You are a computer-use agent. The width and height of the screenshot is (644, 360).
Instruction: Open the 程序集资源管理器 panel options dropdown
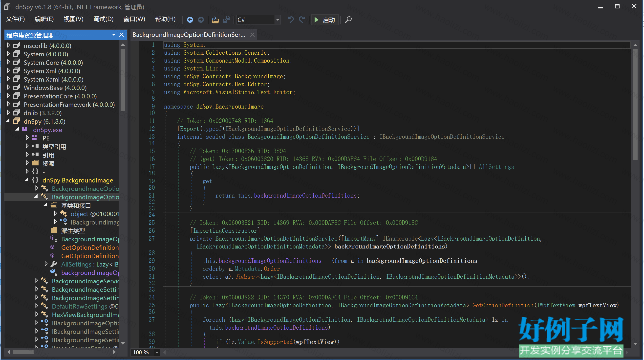click(x=113, y=35)
